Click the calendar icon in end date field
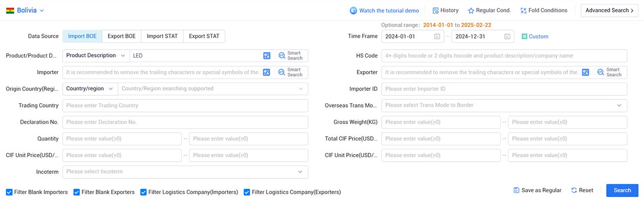Viewport: 644px width, 201px height. click(x=507, y=36)
